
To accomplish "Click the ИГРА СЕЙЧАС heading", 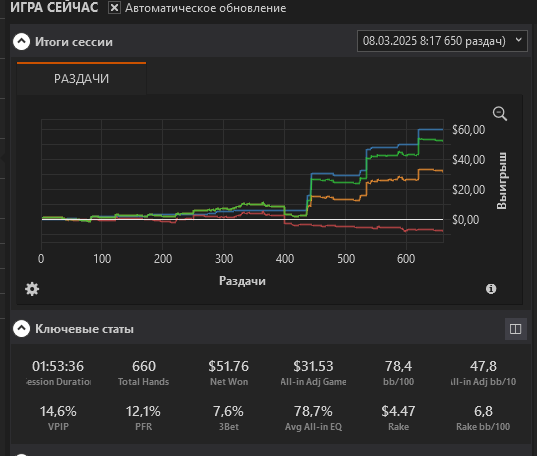I will tap(54, 7).
